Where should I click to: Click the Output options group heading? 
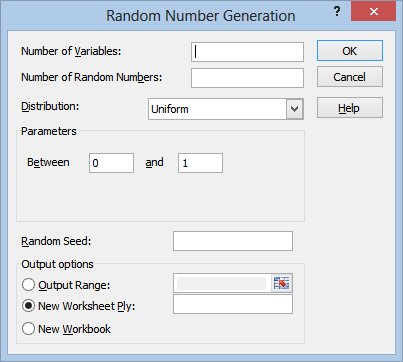point(57,264)
